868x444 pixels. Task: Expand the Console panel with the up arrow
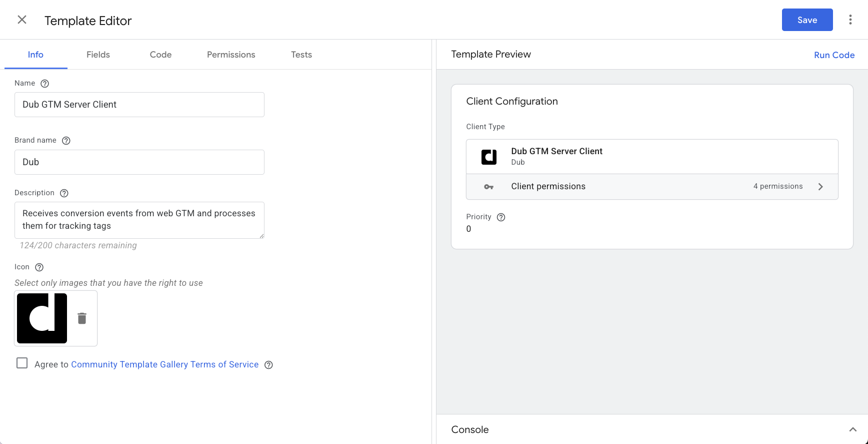852,429
